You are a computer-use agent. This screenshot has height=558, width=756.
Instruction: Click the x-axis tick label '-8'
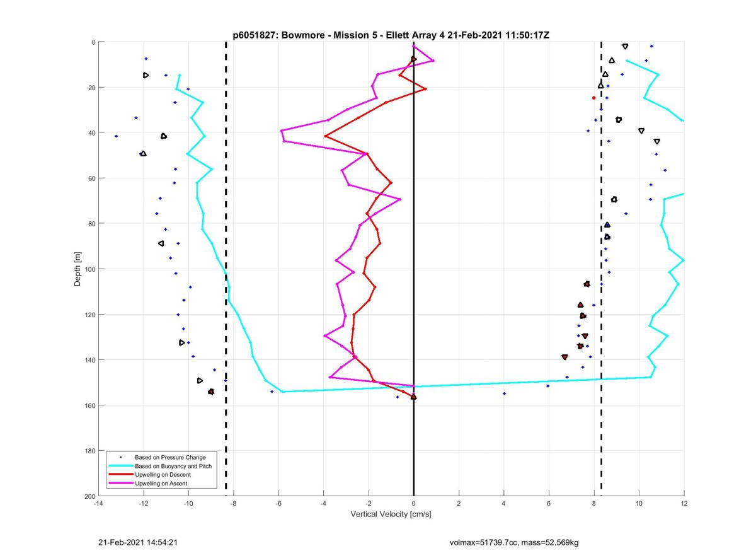click(x=233, y=503)
